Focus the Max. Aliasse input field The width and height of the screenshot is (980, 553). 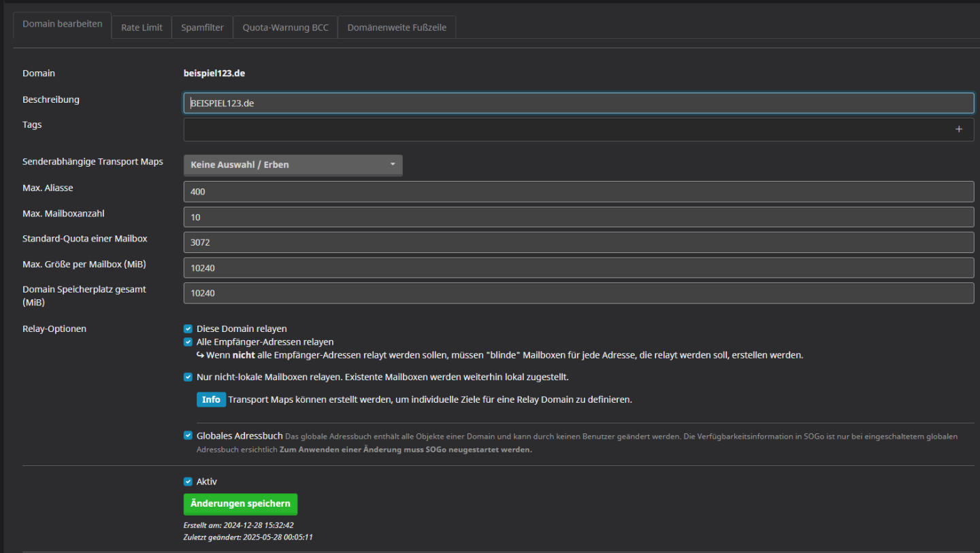click(578, 192)
